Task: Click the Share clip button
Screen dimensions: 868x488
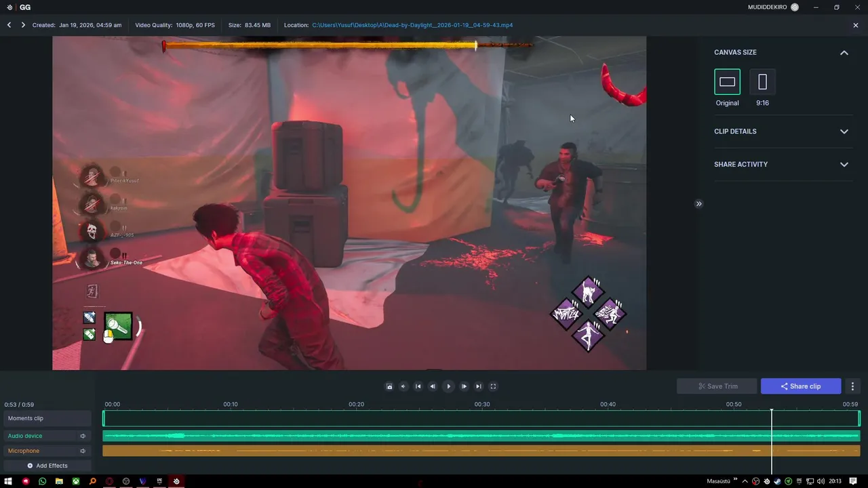Action: coord(801,386)
